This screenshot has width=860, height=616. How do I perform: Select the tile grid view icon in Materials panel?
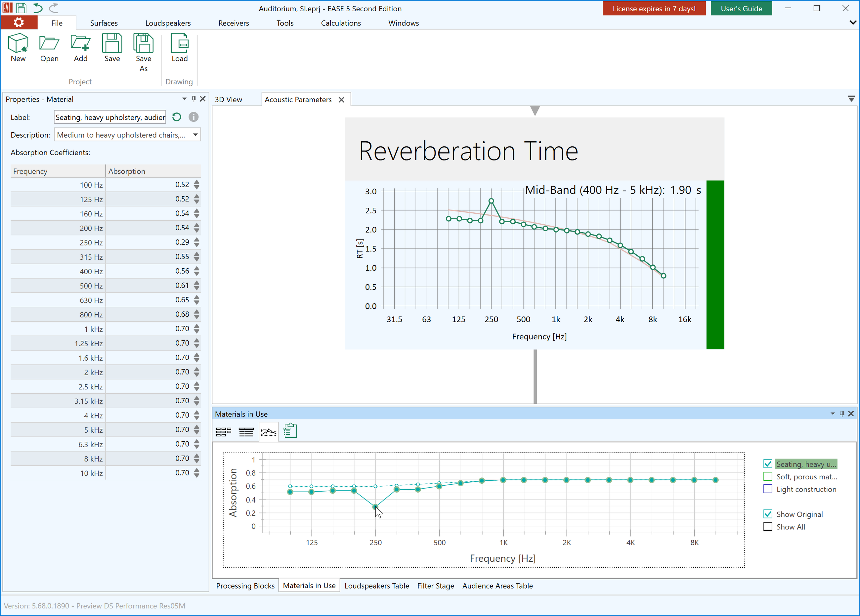(x=224, y=432)
